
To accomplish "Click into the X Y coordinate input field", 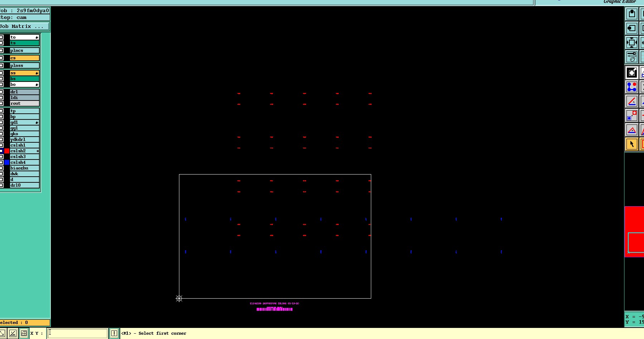I will tap(77, 333).
